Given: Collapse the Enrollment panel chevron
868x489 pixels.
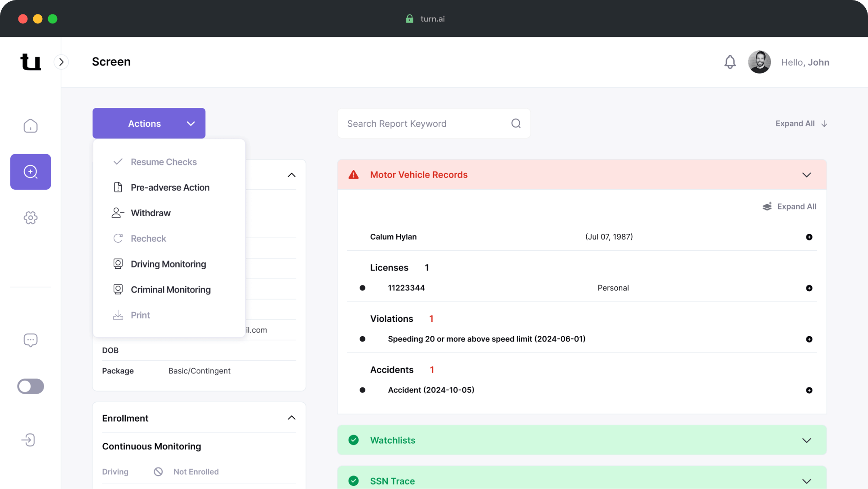Looking at the screenshot, I should pyautogui.click(x=292, y=418).
